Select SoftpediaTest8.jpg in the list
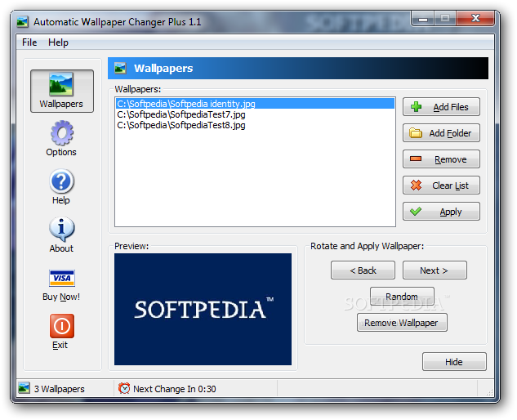 click(255, 125)
